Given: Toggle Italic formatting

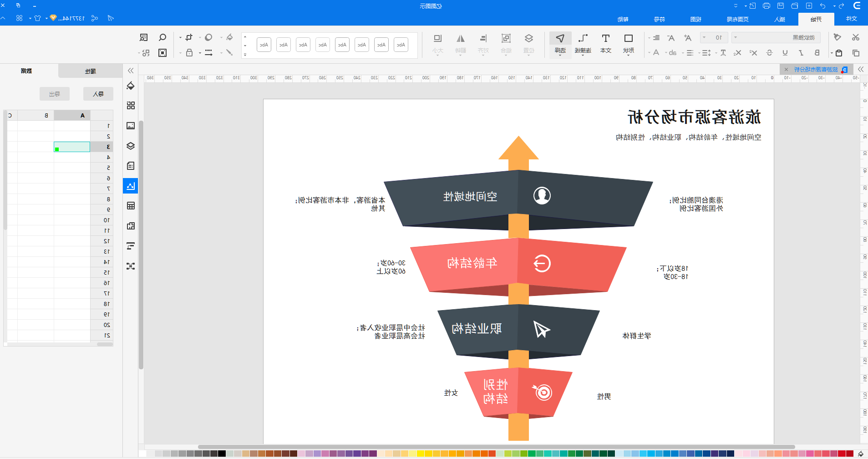Looking at the screenshot, I should (x=801, y=53).
